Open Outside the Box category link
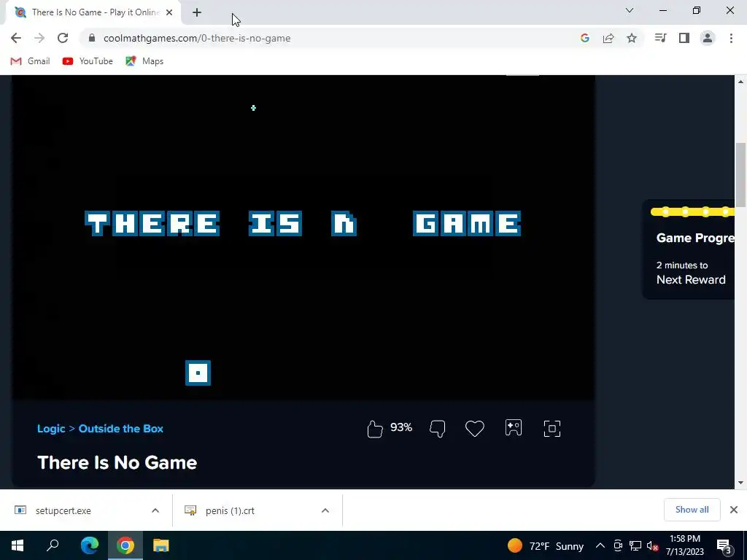Screen dimensions: 747x560 121,429
